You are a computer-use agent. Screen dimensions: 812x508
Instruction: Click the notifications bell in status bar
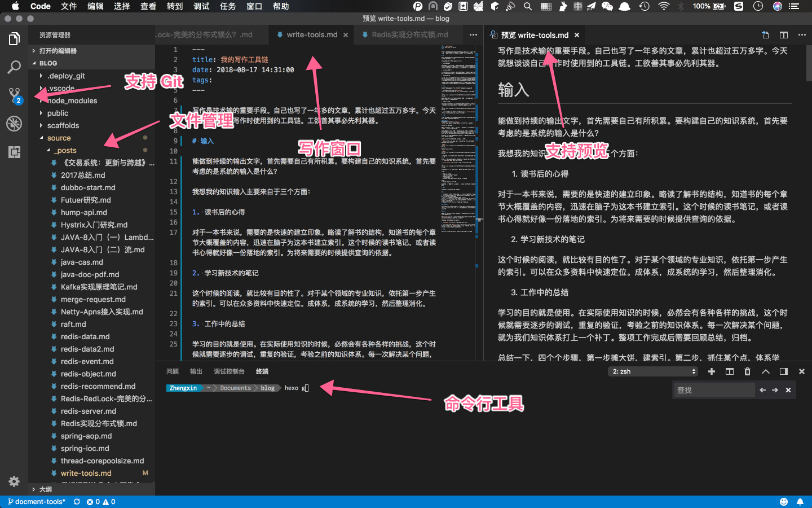point(800,502)
